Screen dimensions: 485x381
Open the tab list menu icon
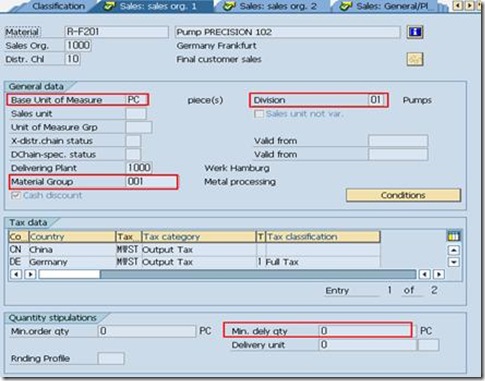pyautogui.click(x=480, y=5)
